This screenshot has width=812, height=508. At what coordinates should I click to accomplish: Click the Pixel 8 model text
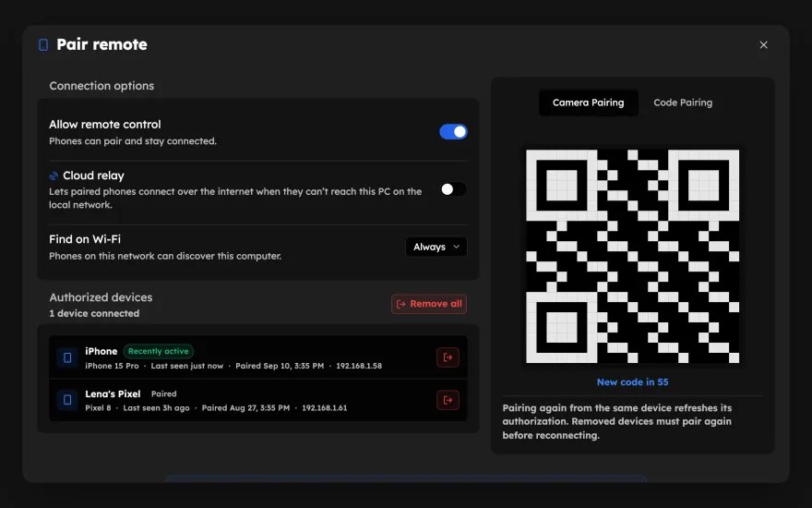click(x=98, y=408)
